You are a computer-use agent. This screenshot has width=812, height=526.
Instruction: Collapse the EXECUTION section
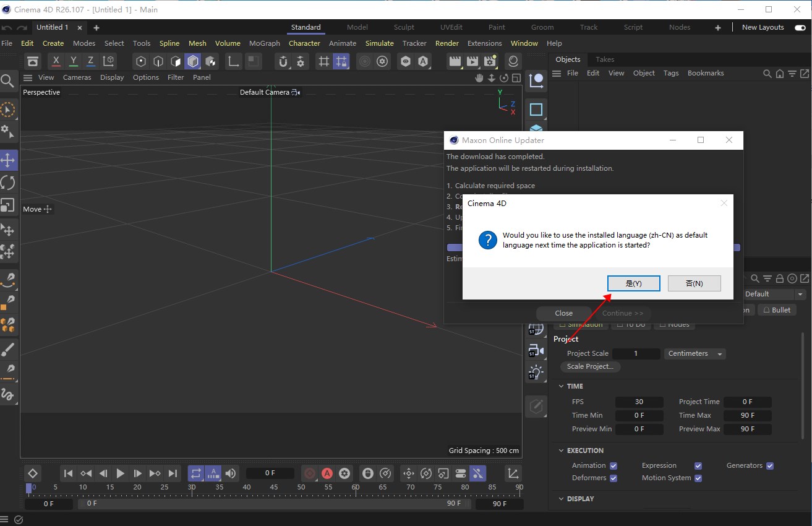(561, 451)
